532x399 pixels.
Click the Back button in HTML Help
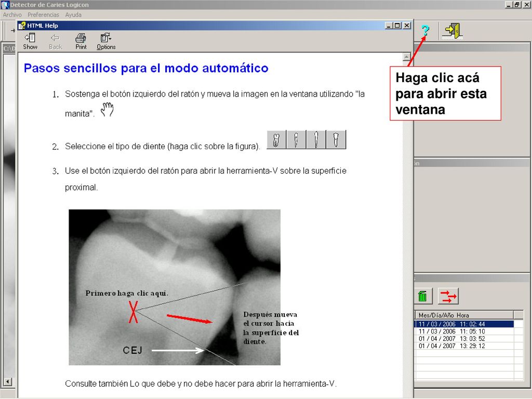click(x=55, y=42)
